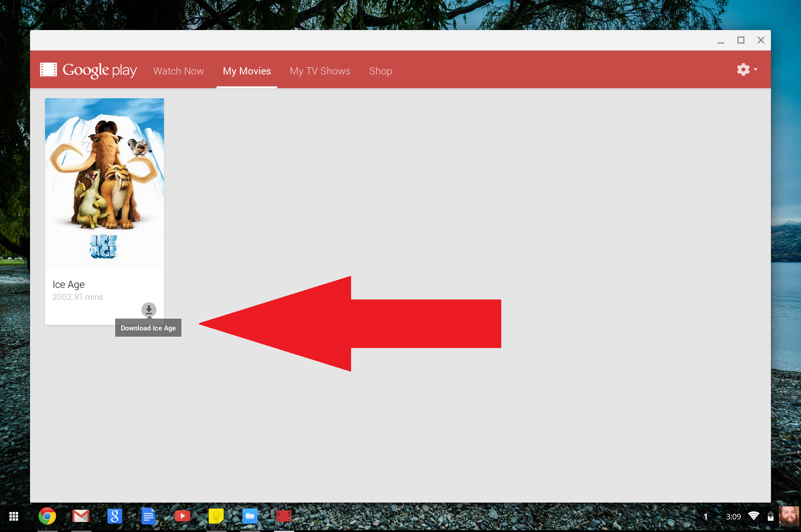The width and height of the screenshot is (801, 532).
Task: Click the Ice Age title text
Action: click(x=69, y=284)
